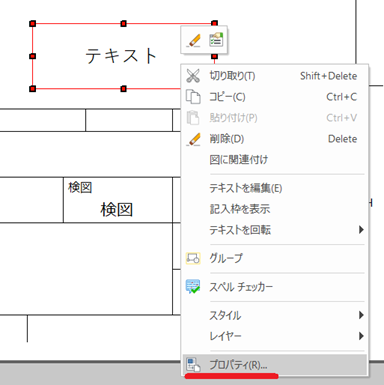Image resolution: width=384 pixels, height=385 pixels.
Task: Click the top-left selection handle
Action: 32,24
